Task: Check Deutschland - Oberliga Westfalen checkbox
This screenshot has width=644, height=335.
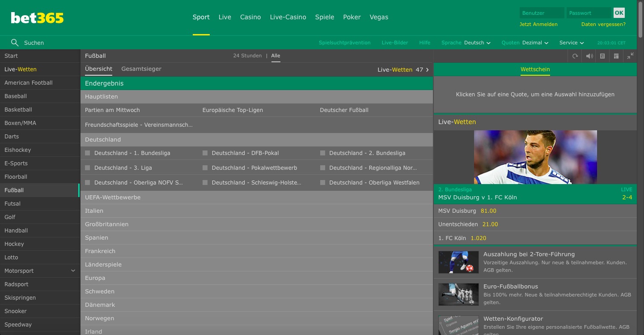Action: (322, 183)
